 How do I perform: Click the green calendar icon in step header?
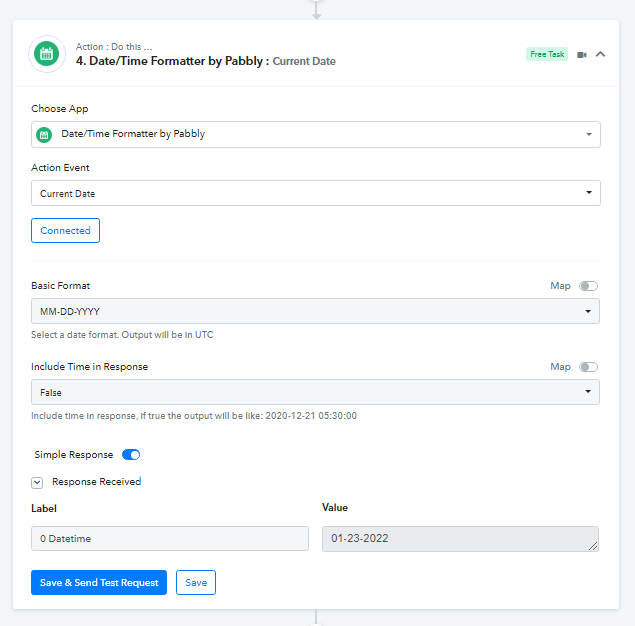[47, 54]
